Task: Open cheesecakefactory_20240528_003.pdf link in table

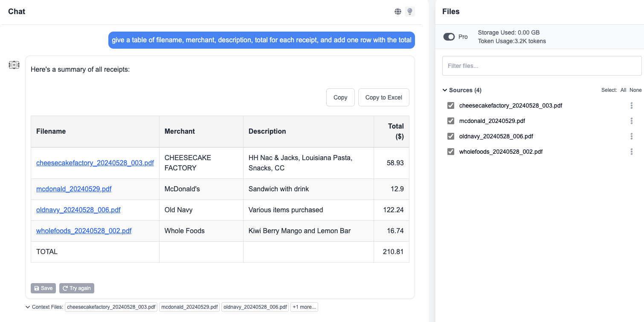Action: point(95,163)
